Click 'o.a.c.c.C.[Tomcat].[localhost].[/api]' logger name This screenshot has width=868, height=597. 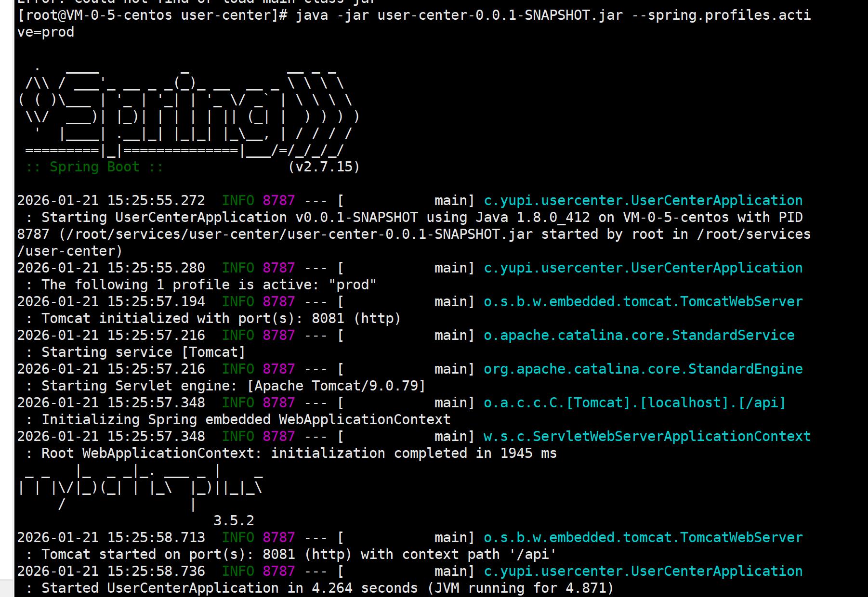click(635, 402)
